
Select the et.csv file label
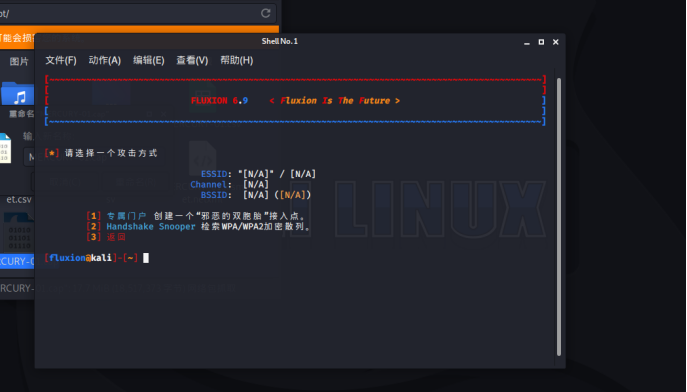coord(19,199)
